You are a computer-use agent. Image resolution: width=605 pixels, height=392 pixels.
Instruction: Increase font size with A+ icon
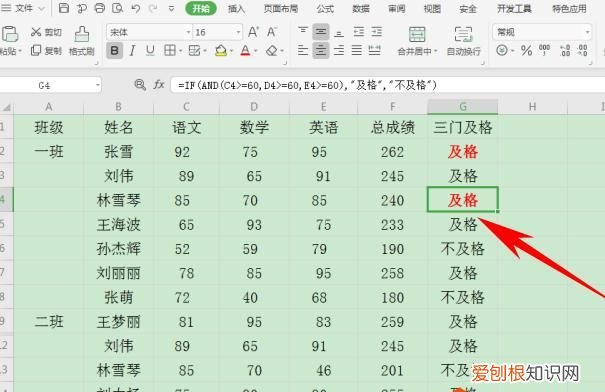click(253, 32)
